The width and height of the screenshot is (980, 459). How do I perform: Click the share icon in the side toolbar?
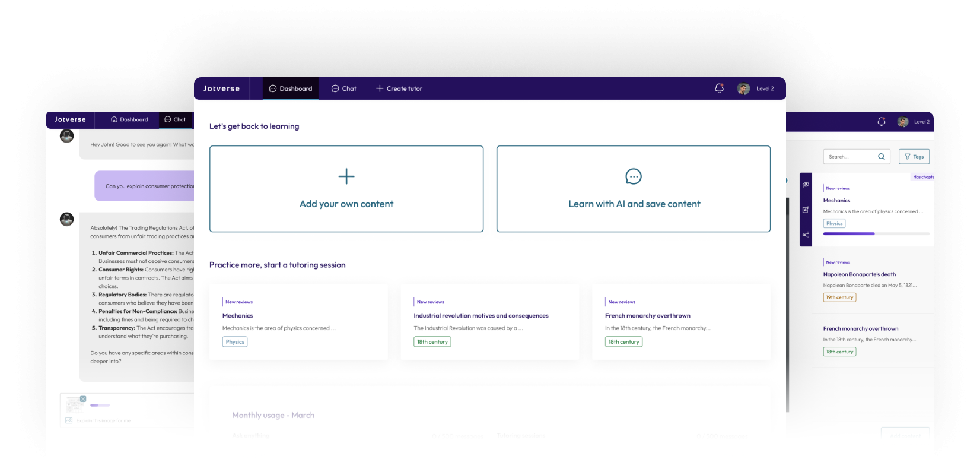point(806,235)
